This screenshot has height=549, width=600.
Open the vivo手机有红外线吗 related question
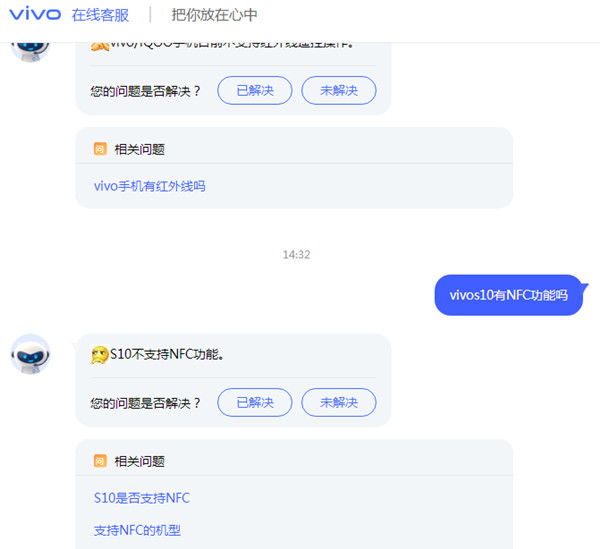coord(150,186)
